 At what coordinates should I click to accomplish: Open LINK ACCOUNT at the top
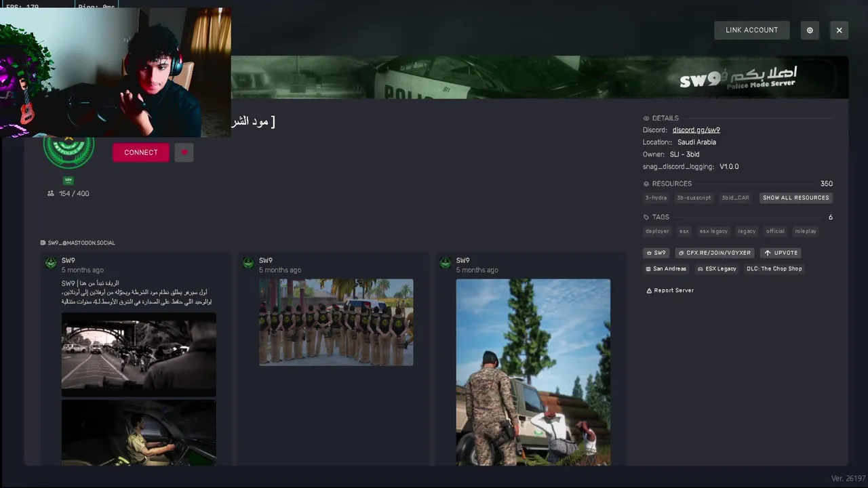[x=751, y=30]
